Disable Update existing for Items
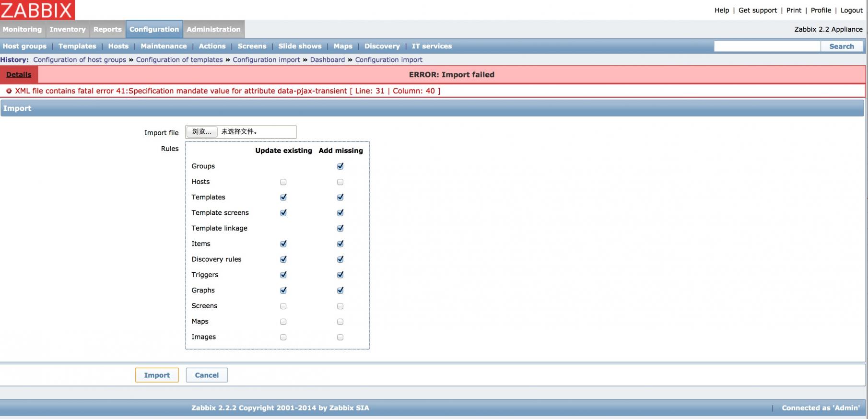This screenshot has width=868, height=419. (x=283, y=244)
